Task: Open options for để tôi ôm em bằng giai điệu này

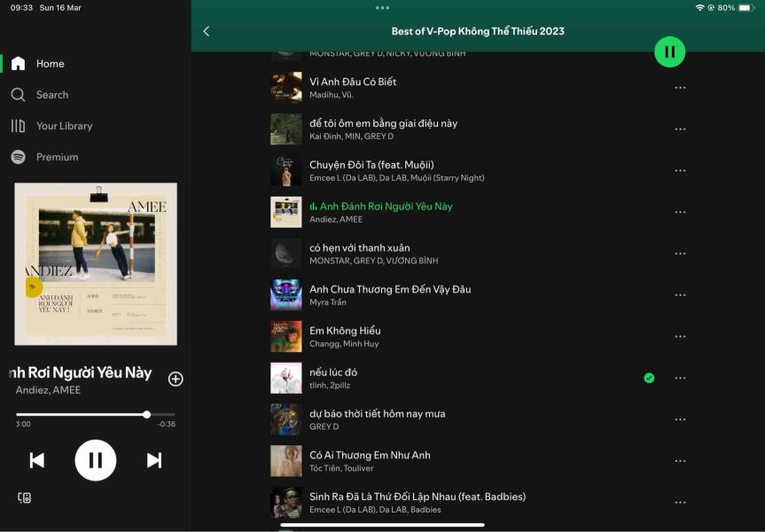Action: [x=680, y=129]
